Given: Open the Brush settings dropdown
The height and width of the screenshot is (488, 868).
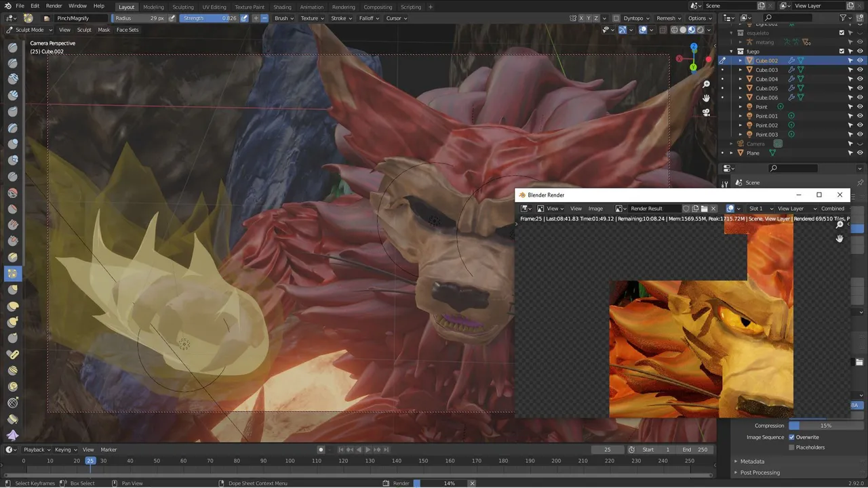Looking at the screenshot, I should tap(284, 18).
